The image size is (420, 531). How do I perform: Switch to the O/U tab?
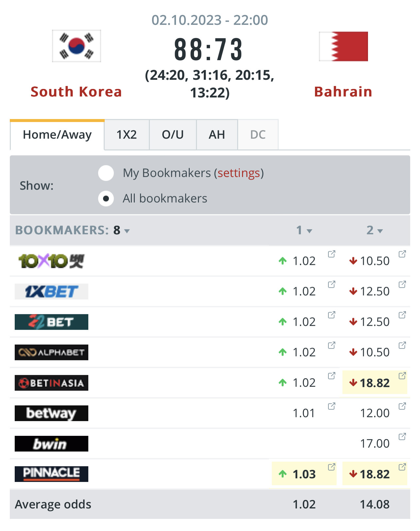click(173, 135)
